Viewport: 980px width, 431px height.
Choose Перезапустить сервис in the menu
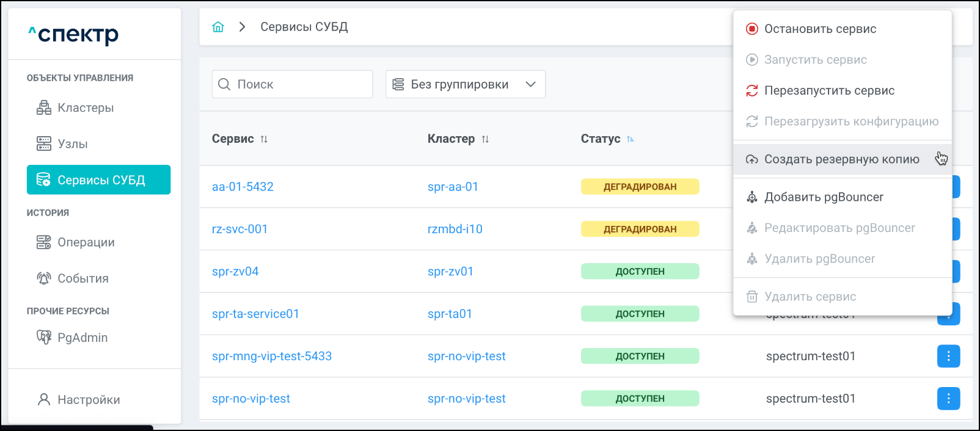click(829, 90)
